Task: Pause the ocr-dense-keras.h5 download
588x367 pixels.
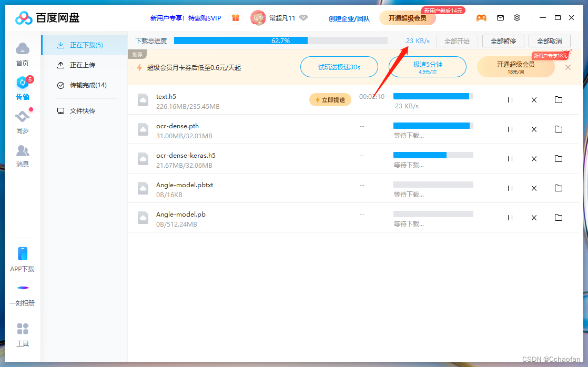Action: point(510,159)
